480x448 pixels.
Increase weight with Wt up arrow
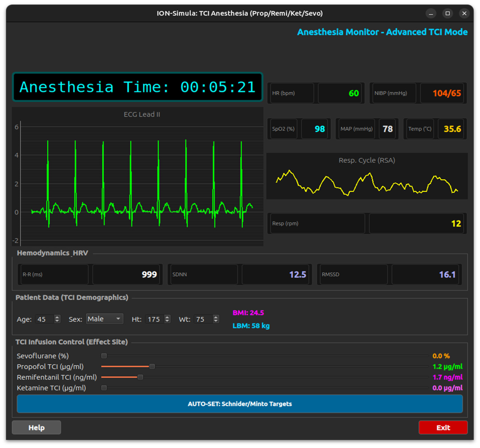pyautogui.click(x=216, y=317)
